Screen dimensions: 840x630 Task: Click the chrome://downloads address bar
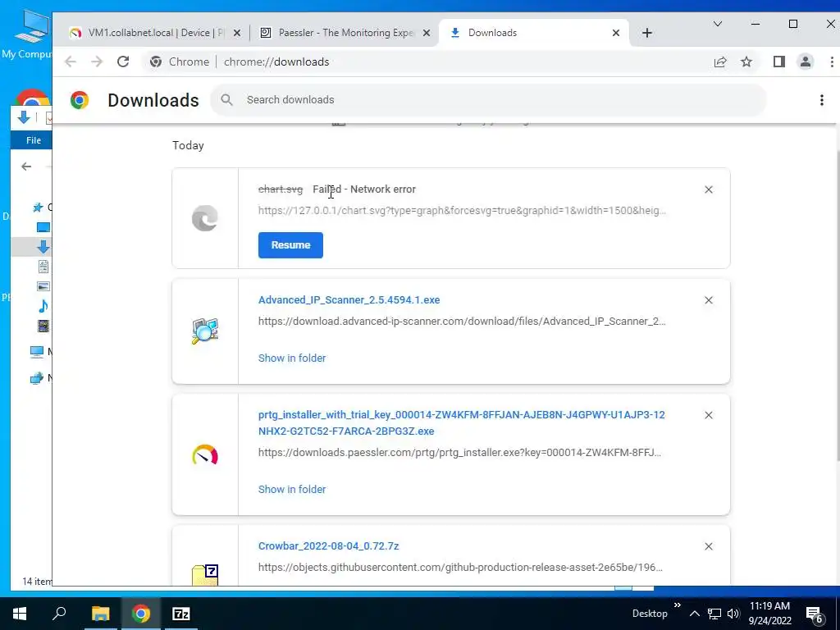pyautogui.click(x=426, y=62)
